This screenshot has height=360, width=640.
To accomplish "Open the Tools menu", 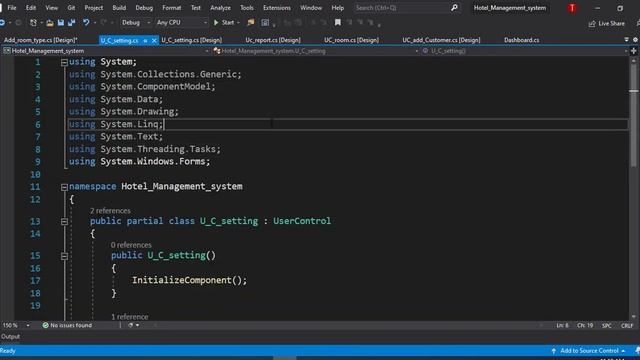I will (x=247, y=8).
